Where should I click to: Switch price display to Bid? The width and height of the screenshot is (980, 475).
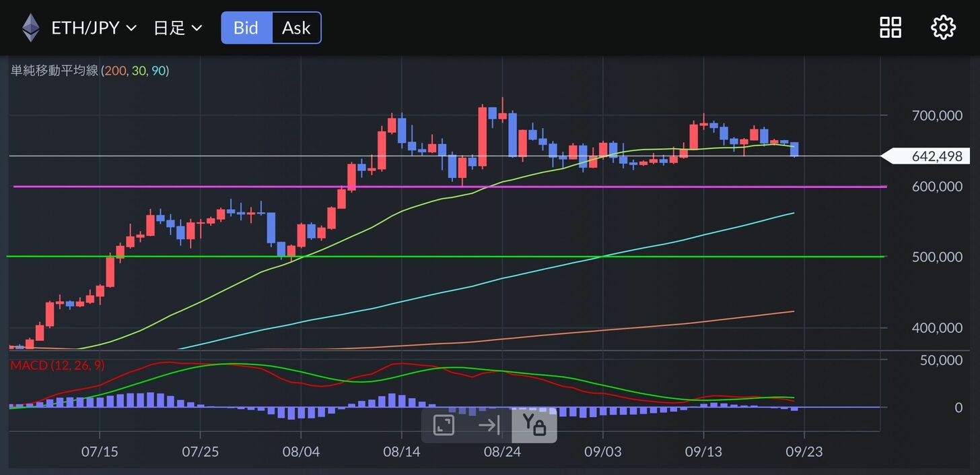coord(246,28)
